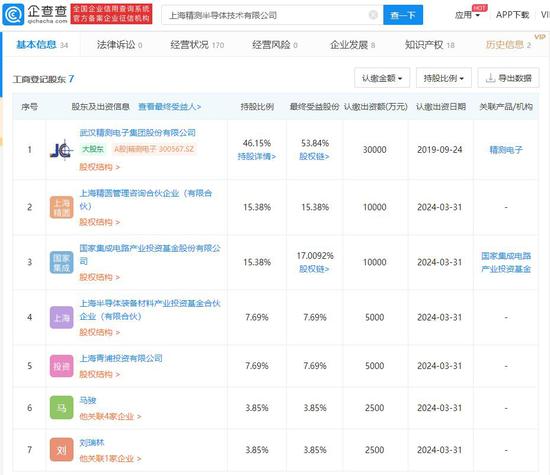Click the company name search input field
550x475 pixels.
coord(267,15)
